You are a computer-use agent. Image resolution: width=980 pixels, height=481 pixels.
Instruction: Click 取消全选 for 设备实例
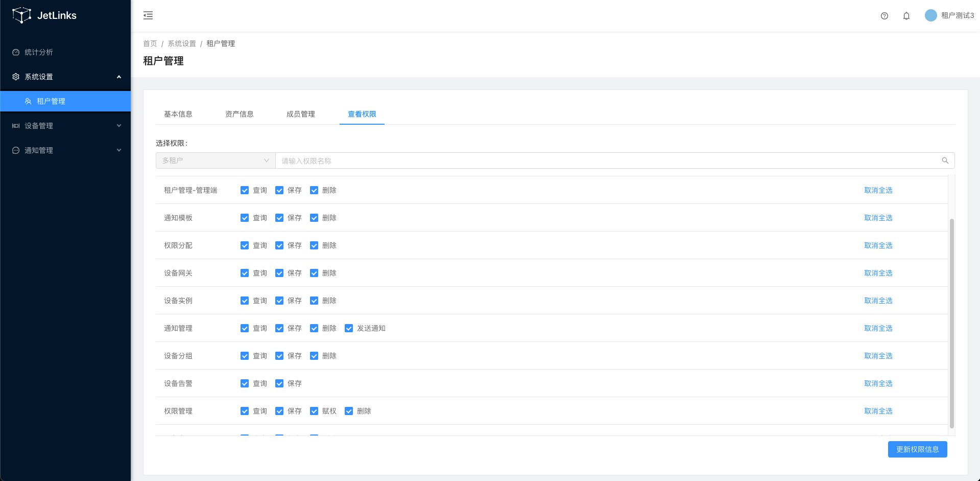[x=878, y=301]
